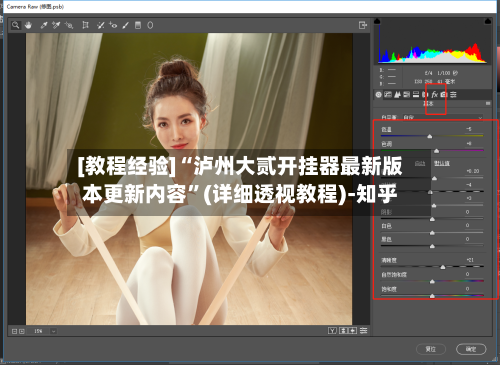This screenshot has width=500, height=365.
Task: Open the Lens Corrections panel tab
Action: pyautogui.click(x=425, y=95)
